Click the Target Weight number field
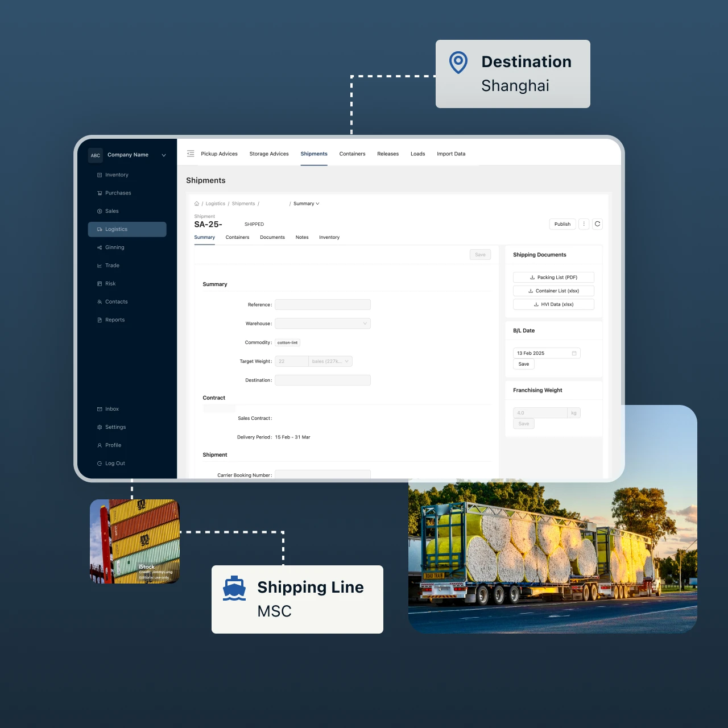Screen dimensions: 728x728 click(292, 361)
